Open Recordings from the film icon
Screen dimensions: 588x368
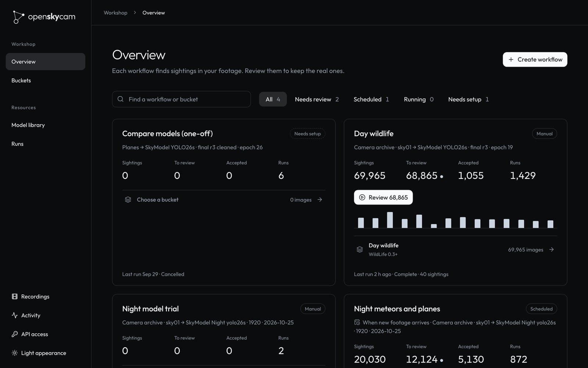[15, 297]
